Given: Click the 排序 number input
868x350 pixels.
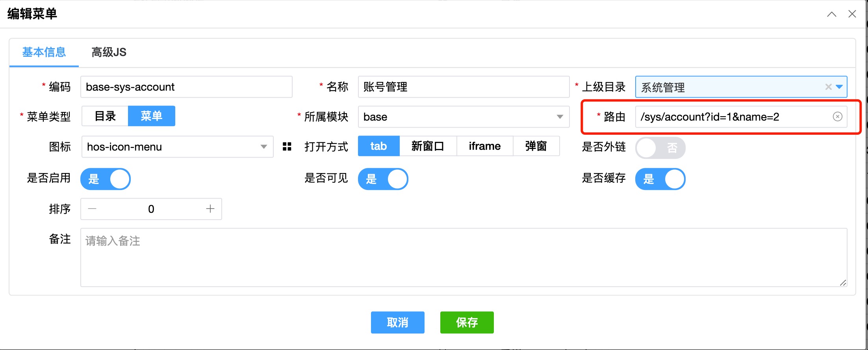Looking at the screenshot, I should click(151, 209).
